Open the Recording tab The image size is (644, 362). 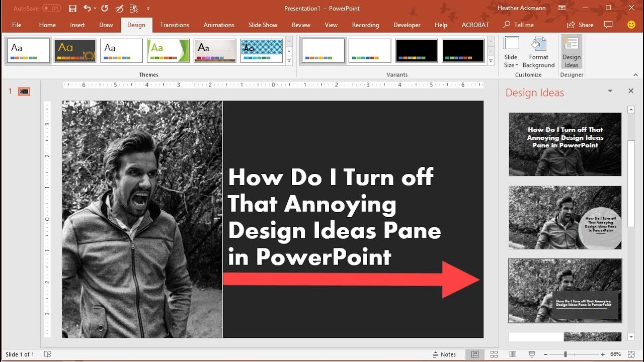pyautogui.click(x=365, y=25)
